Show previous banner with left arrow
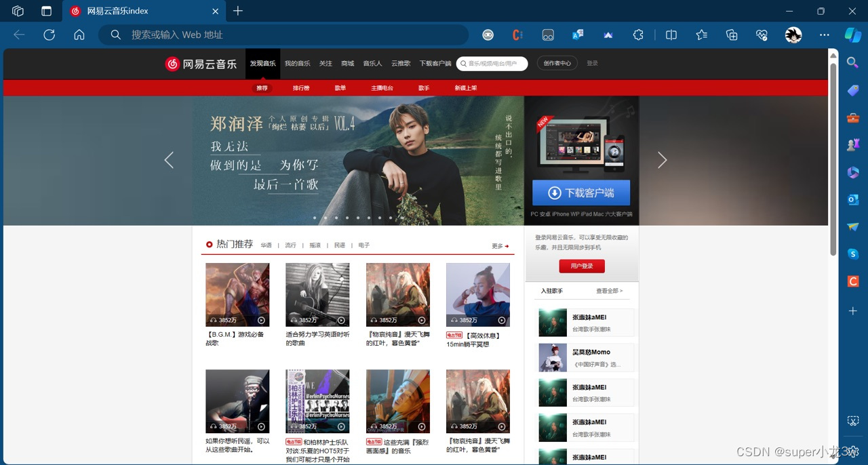The width and height of the screenshot is (868, 465). (x=169, y=160)
